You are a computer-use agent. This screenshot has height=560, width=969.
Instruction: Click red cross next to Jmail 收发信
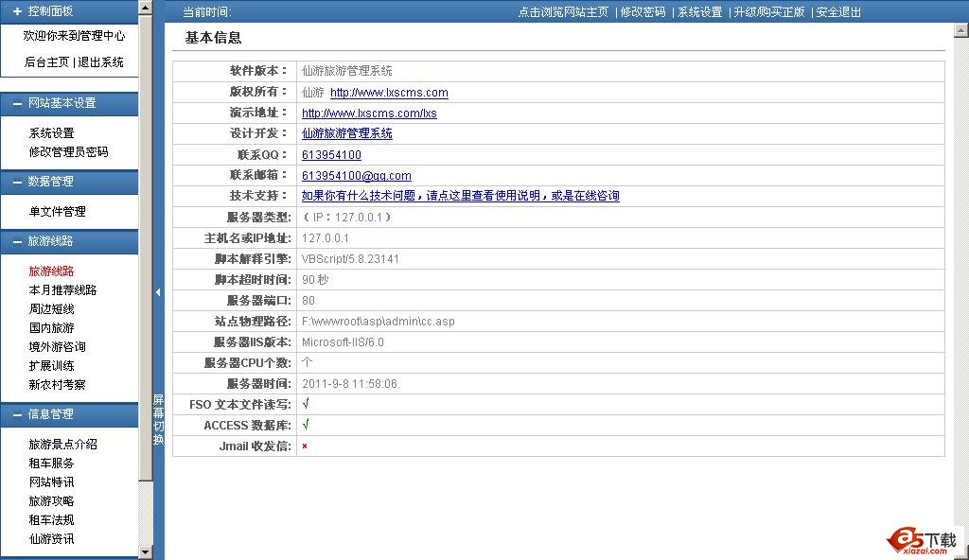(x=305, y=446)
